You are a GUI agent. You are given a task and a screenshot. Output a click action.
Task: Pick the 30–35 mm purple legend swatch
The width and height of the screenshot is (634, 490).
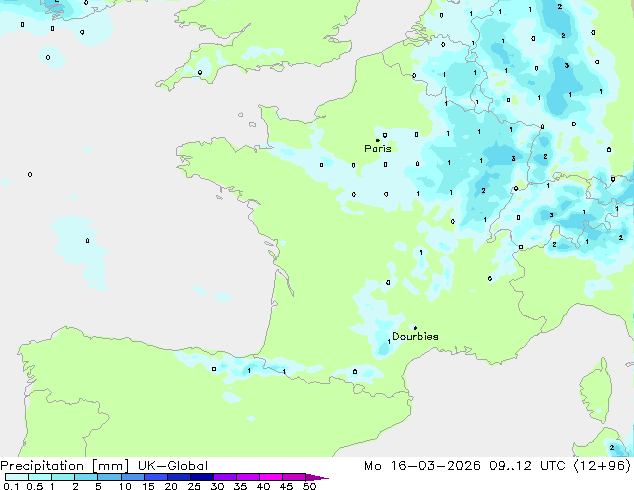224,477
